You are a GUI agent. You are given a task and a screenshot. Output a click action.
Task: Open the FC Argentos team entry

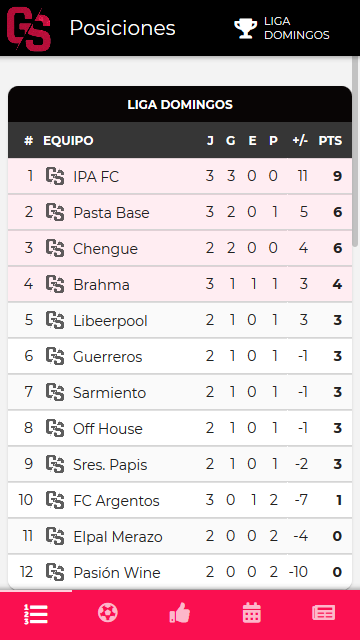[x=180, y=500]
